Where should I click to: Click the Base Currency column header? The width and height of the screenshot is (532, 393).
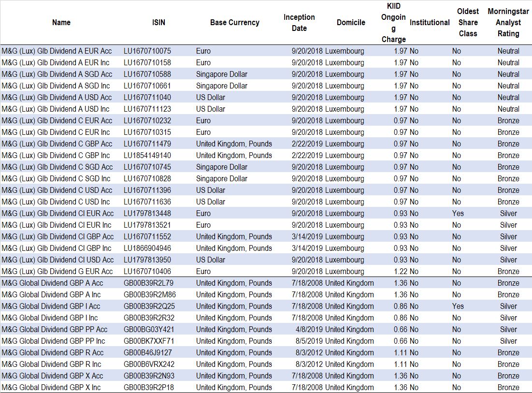(234, 22)
